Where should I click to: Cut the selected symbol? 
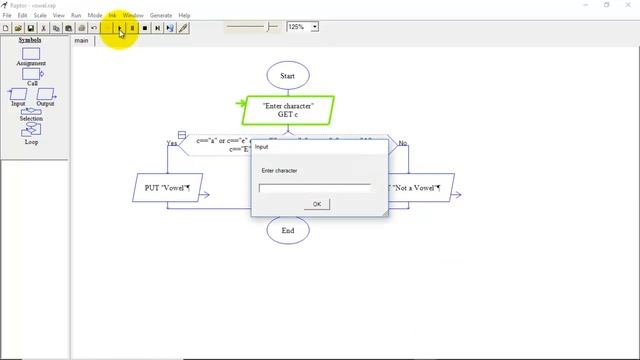tap(43, 28)
